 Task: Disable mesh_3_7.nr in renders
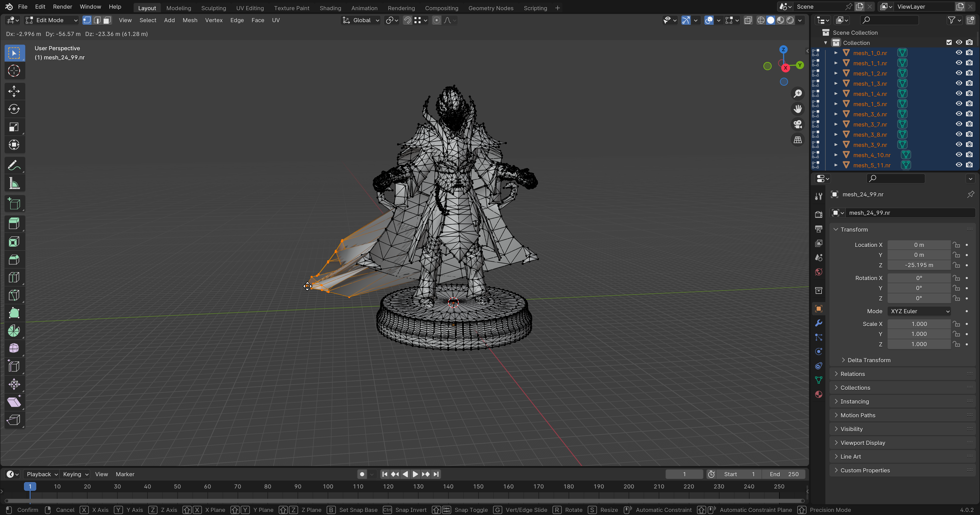(x=969, y=124)
